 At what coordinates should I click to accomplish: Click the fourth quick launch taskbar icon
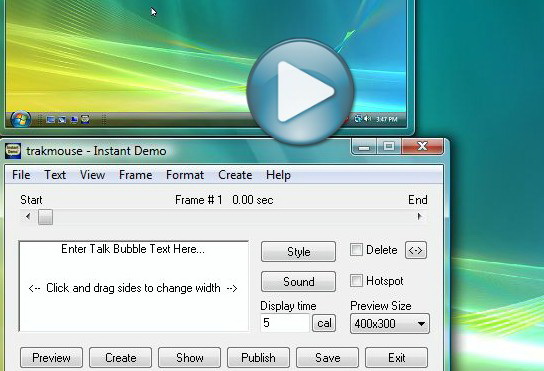coord(85,120)
